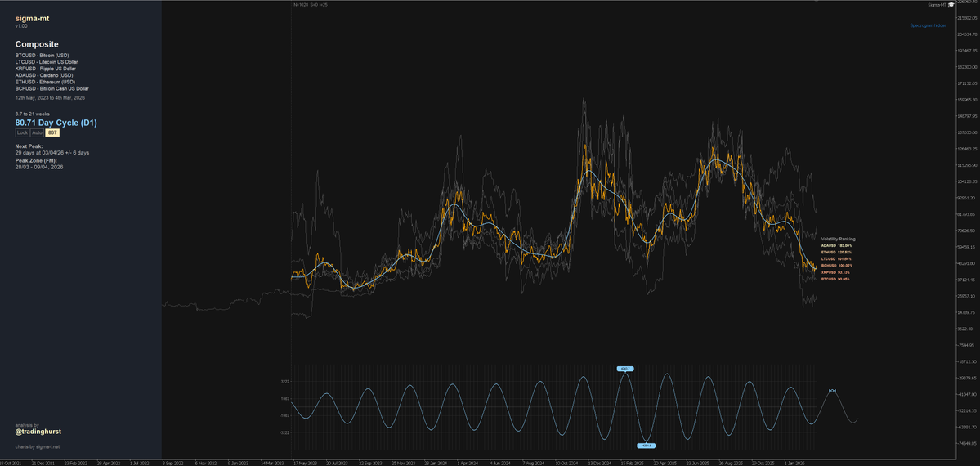Select the cycle minimum label -4091.5

tap(646, 446)
